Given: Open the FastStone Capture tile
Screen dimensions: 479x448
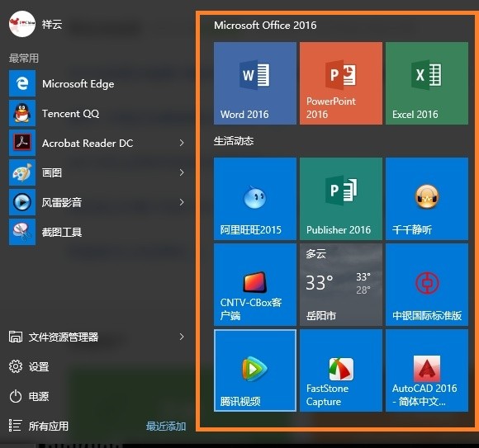Looking at the screenshot, I should click(341, 370).
